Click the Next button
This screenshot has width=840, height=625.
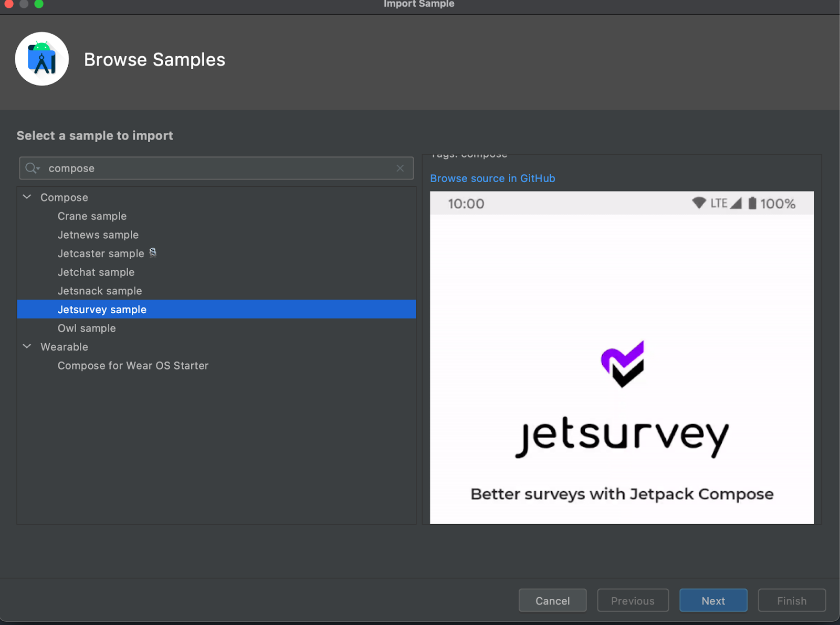[x=713, y=600]
